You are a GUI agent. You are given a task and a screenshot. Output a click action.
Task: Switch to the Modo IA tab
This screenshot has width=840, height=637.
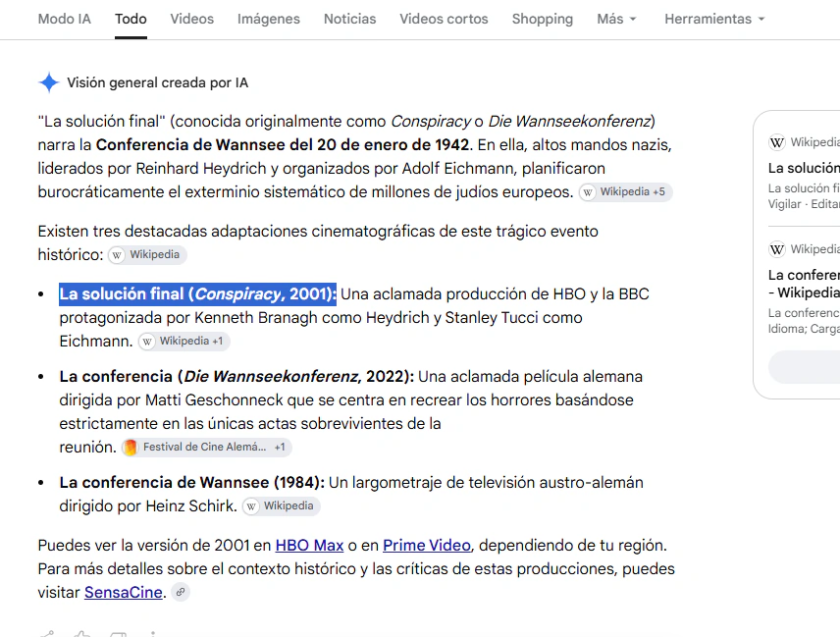tap(65, 19)
